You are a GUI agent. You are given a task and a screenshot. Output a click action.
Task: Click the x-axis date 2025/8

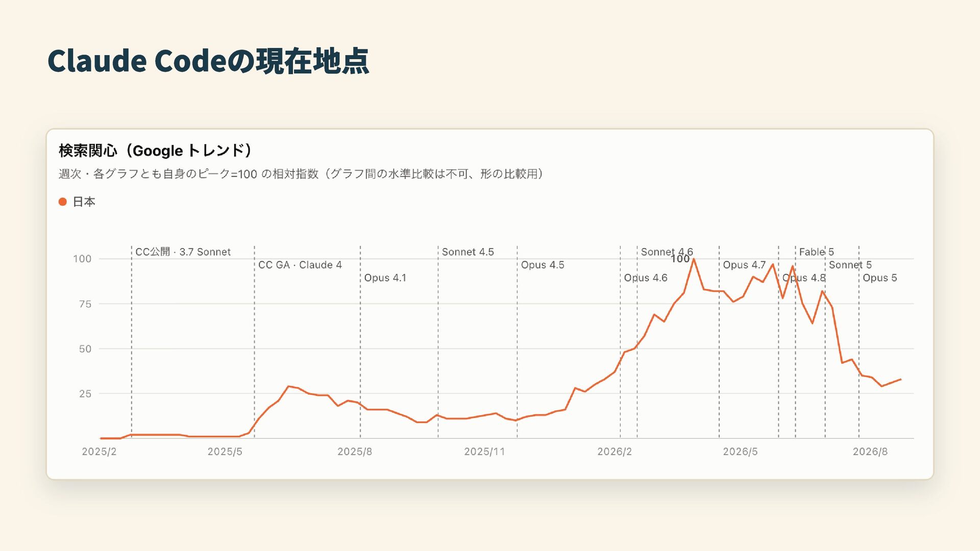click(x=355, y=452)
